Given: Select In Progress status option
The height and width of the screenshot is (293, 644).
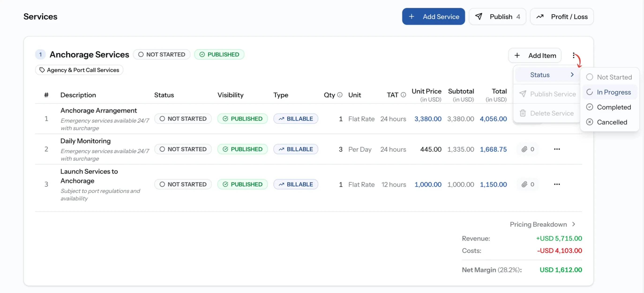Looking at the screenshot, I should [x=609, y=92].
